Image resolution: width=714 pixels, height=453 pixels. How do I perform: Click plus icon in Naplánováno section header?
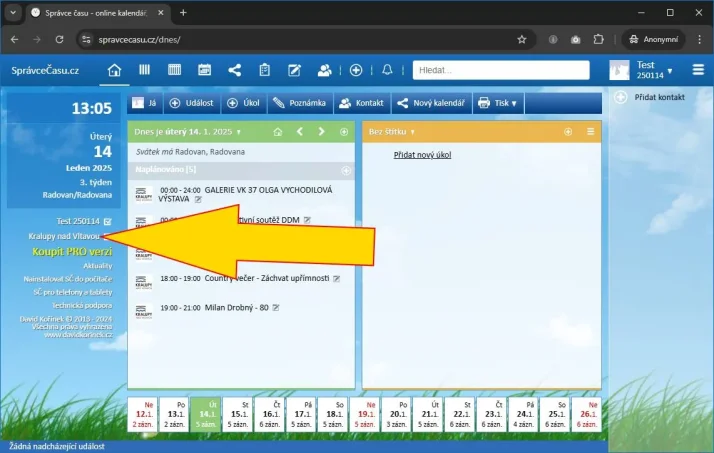click(x=345, y=170)
